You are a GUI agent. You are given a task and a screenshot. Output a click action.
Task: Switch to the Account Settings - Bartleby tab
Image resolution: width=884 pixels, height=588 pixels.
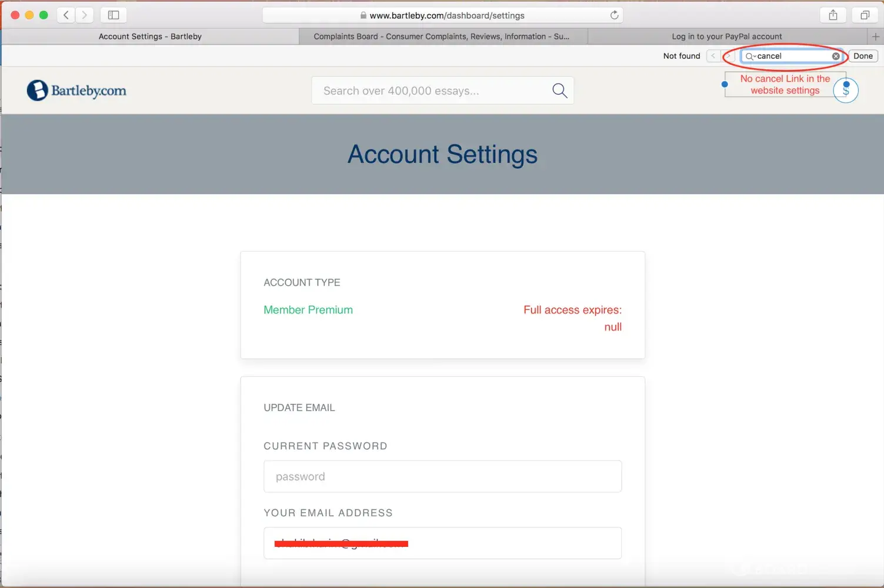[x=150, y=36]
